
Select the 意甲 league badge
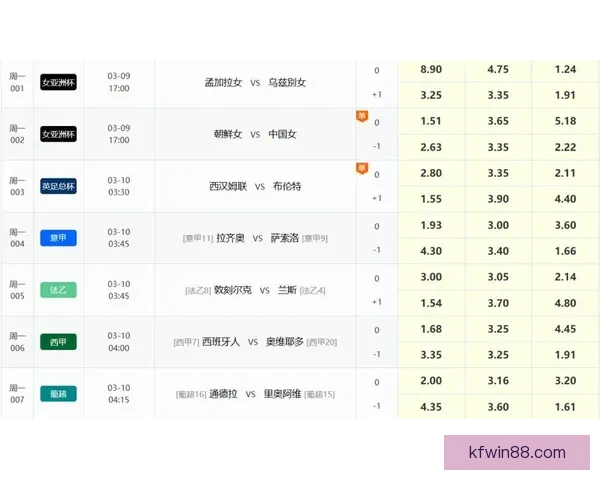point(59,238)
